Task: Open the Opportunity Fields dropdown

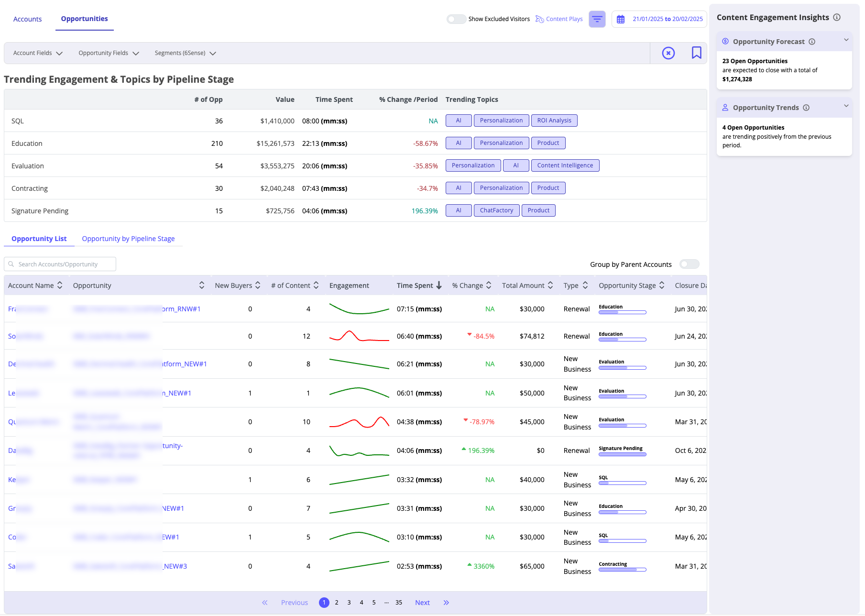Action: point(109,53)
